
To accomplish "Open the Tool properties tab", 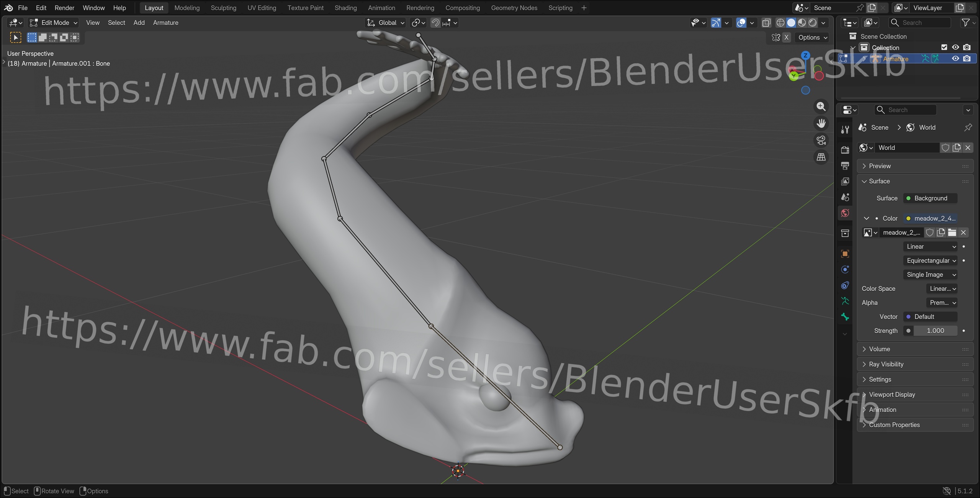I will tap(845, 129).
